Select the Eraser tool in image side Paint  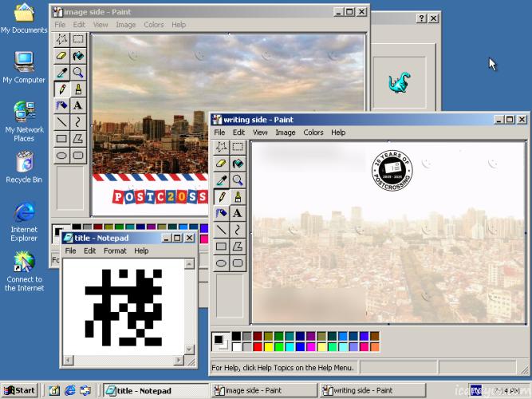61,56
